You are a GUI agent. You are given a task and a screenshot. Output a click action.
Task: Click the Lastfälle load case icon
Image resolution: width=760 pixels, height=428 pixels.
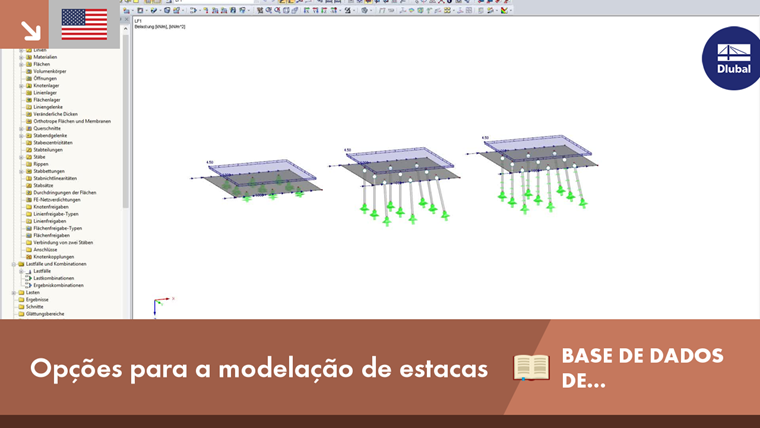[29, 271]
